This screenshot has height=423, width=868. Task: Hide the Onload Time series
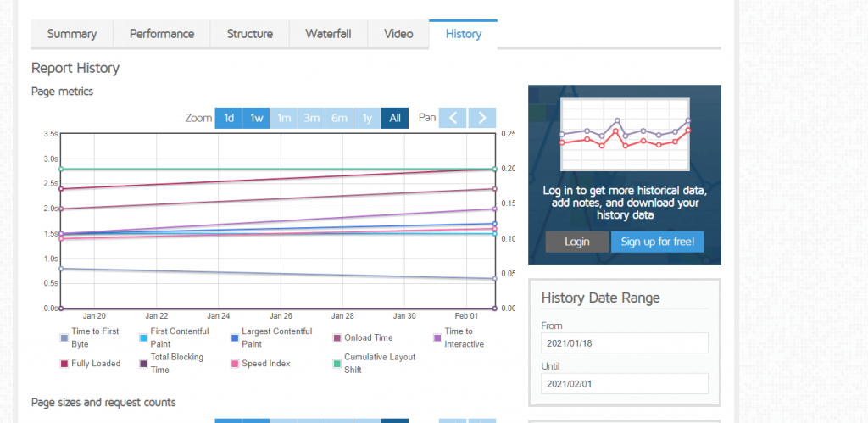(x=337, y=338)
